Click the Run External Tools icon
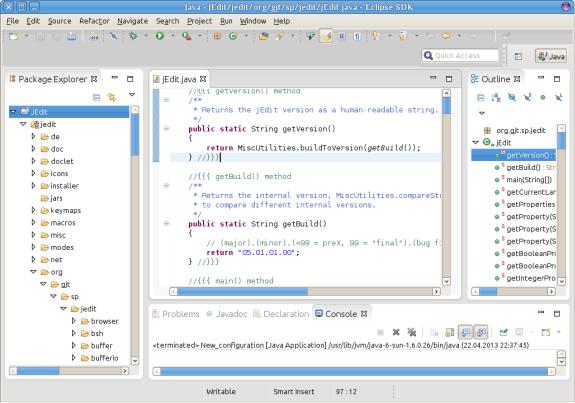575x403 pixels. (x=187, y=36)
